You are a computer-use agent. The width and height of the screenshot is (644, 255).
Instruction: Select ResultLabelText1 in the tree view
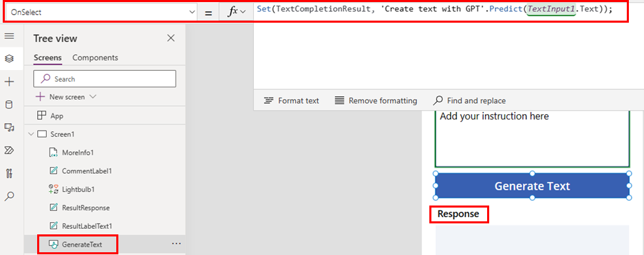pyautogui.click(x=87, y=226)
